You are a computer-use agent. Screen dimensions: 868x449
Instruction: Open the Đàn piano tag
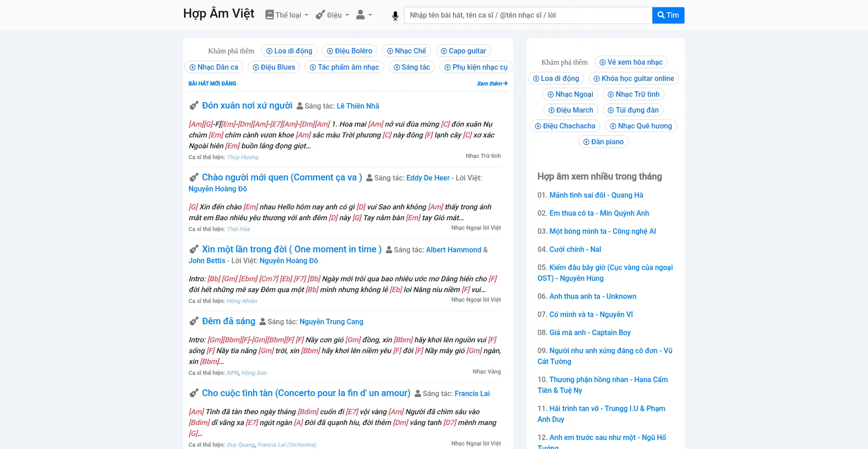[x=604, y=142]
